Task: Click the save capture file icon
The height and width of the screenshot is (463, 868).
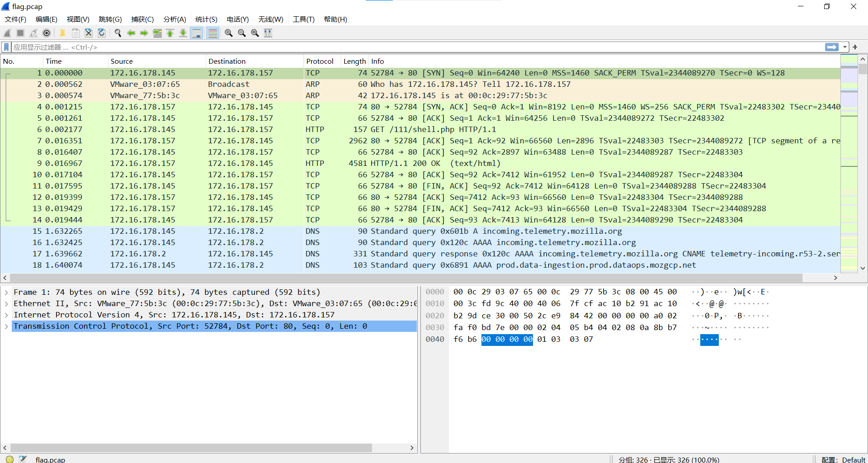Action: (x=75, y=33)
